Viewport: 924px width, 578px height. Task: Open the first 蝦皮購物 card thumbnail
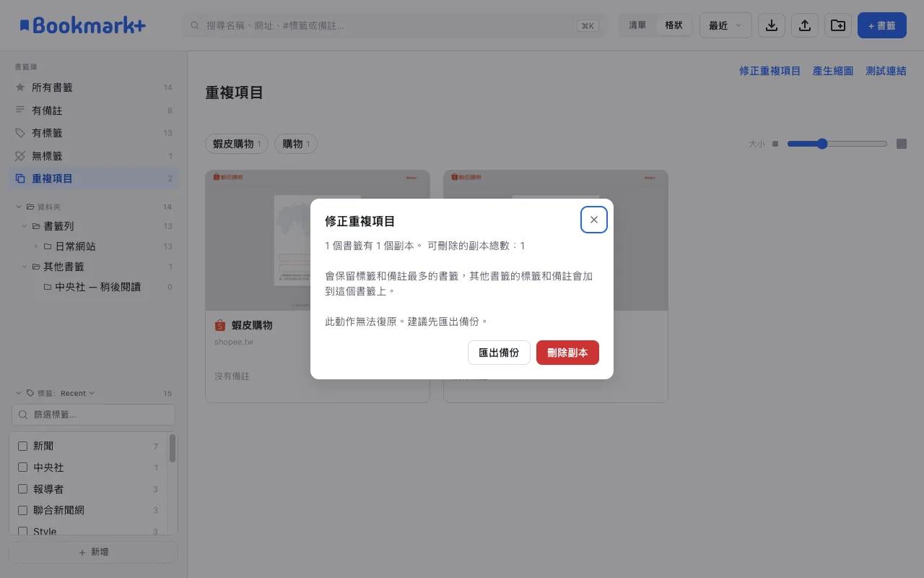[318, 241]
